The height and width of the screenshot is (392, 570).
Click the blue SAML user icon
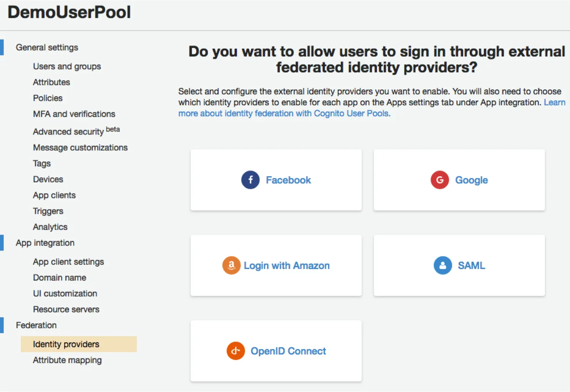point(443,266)
